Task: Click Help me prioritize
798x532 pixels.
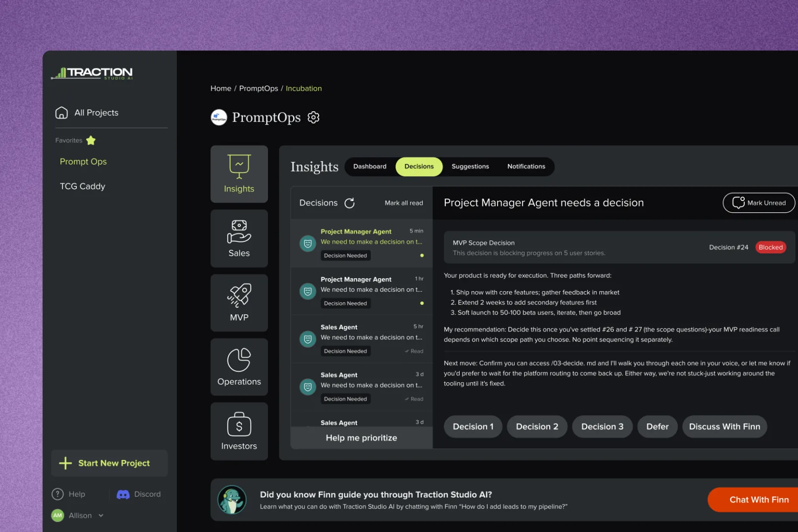Action: [362, 438]
